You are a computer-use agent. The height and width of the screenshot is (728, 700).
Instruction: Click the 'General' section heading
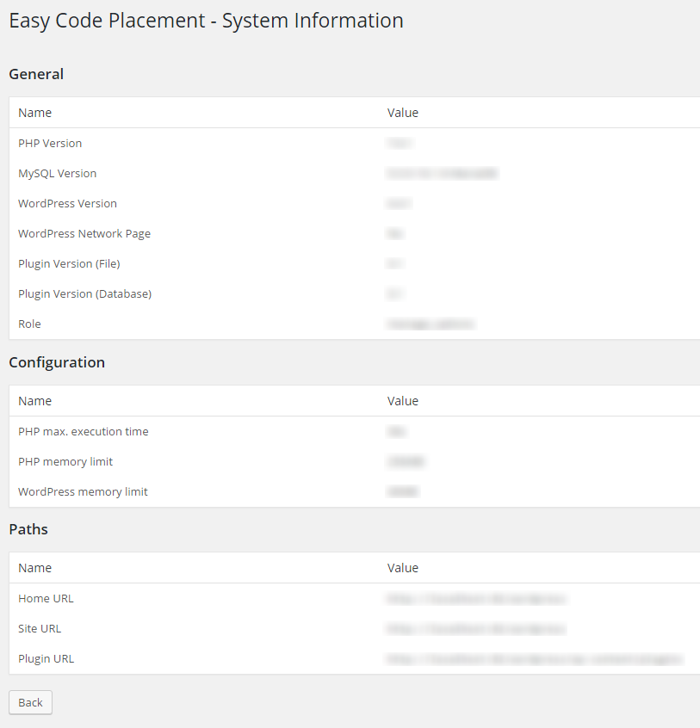pyautogui.click(x=36, y=74)
